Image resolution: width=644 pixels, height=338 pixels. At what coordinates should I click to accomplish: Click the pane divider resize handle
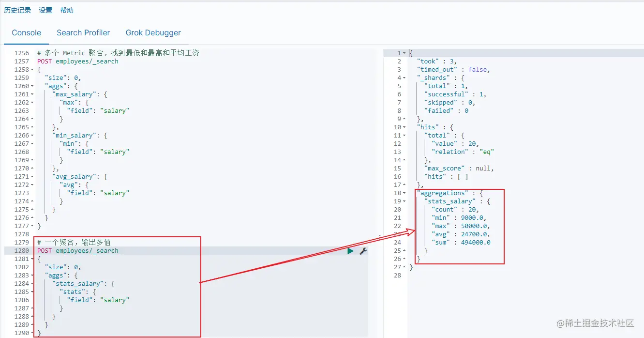[379, 236]
